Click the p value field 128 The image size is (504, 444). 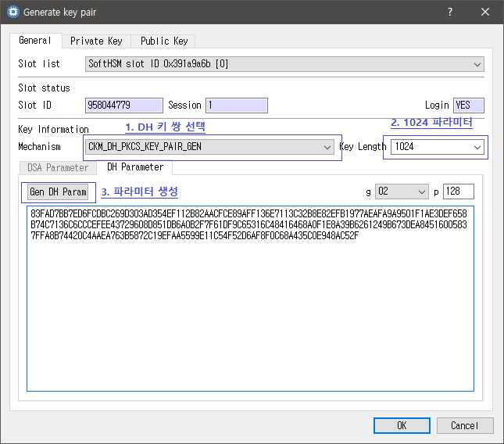[x=459, y=192]
